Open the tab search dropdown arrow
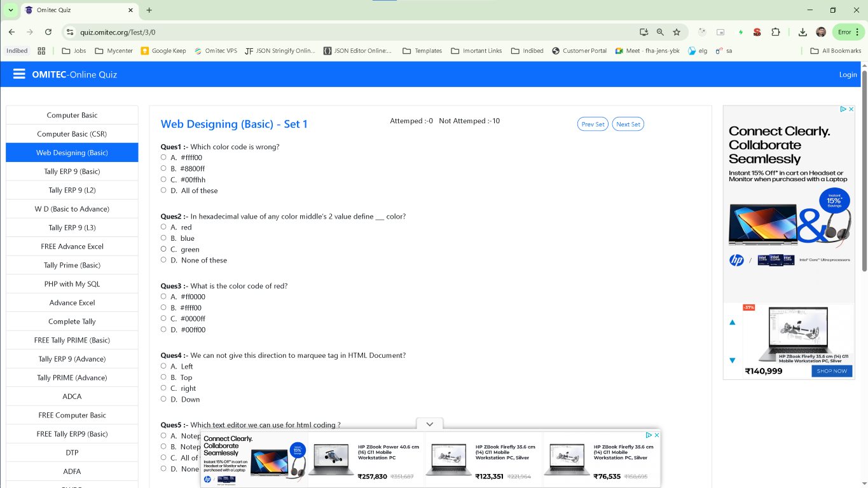Screen dimensions: 868x488 click(x=11, y=10)
